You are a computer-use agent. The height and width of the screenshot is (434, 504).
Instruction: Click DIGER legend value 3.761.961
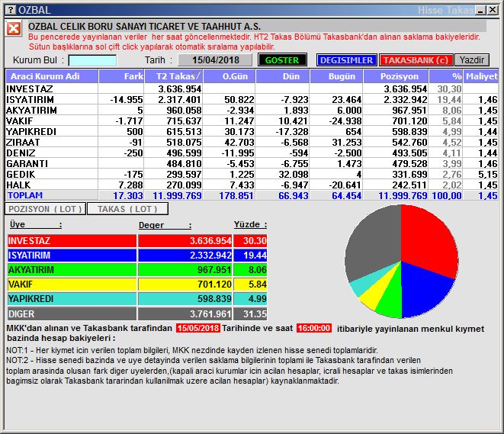210,313
